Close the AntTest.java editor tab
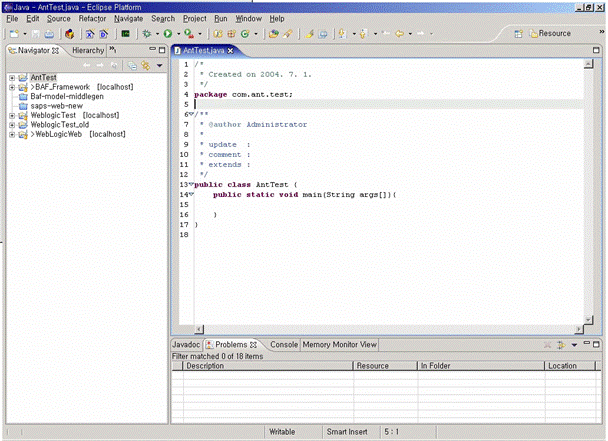This screenshot has width=608, height=441. point(230,50)
